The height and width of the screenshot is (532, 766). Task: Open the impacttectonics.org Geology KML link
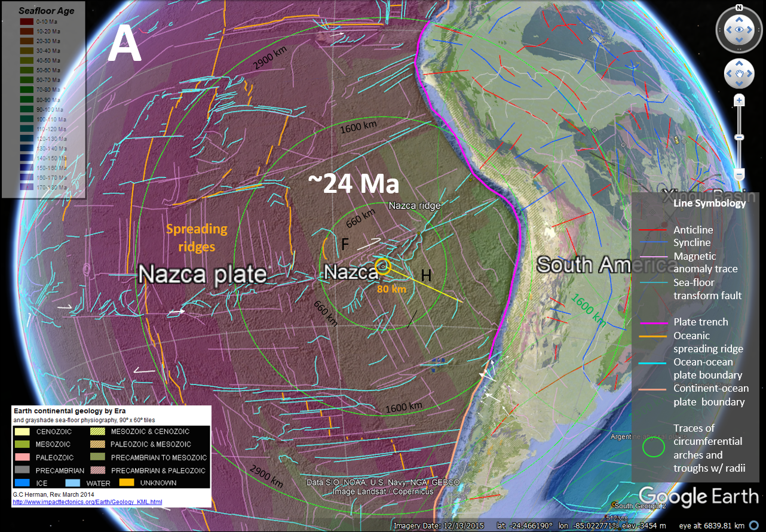coord(87,502)
